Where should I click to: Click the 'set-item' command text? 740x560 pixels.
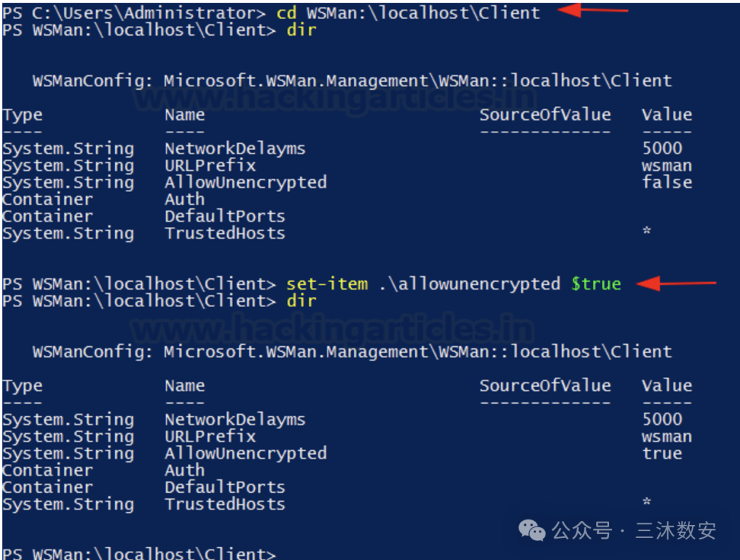pyautogui.click(x=327, y=284)
